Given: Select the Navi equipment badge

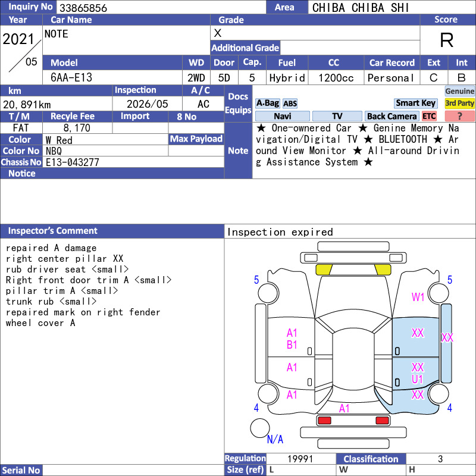Looking at the screenshot, I should click(282, 116).
